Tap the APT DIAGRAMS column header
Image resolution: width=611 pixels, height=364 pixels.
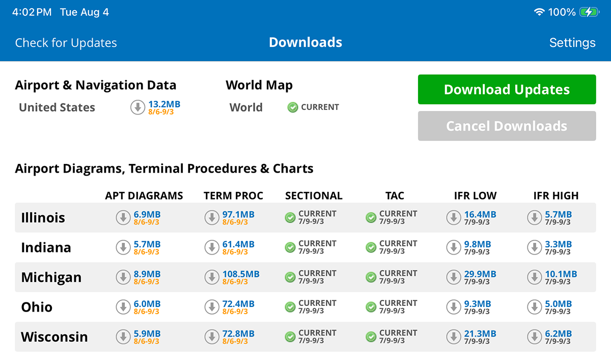144,196
